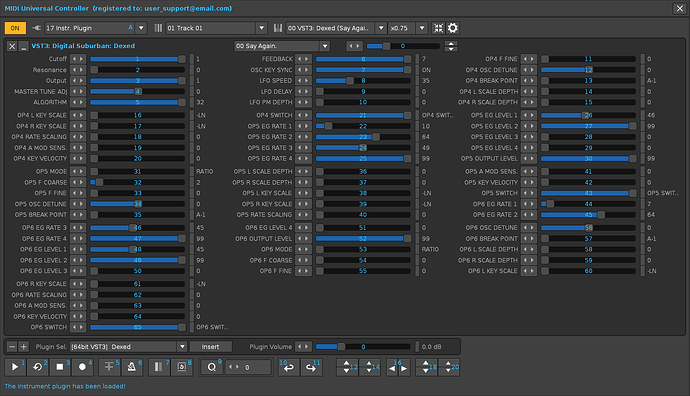This screenshot has height=396, width=690.
Task: Click the metronome icon button
Action: pos(132,367)
